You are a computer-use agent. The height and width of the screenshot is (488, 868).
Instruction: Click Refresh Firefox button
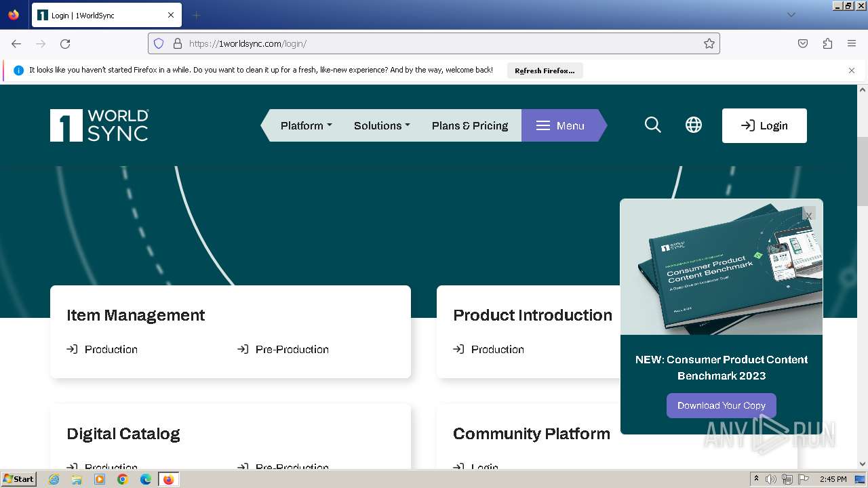545,70
